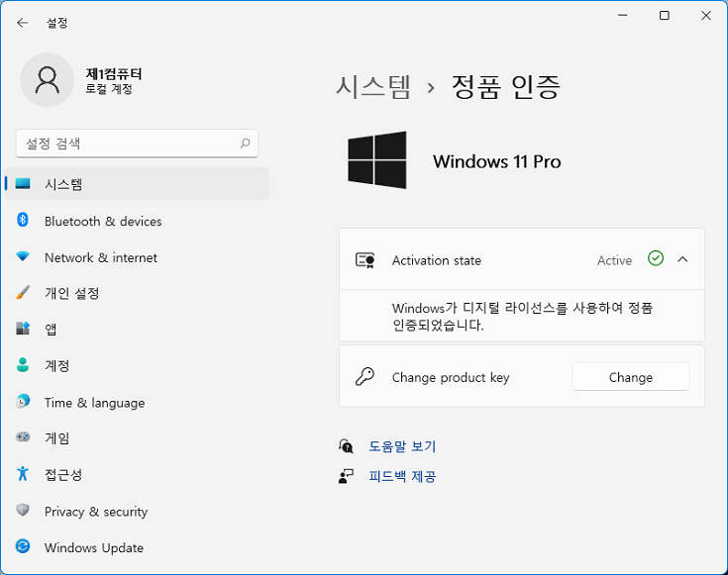Open the 도움말 보기 link
The height and width of the screenshot is (575, 728).
coord(402,446)
